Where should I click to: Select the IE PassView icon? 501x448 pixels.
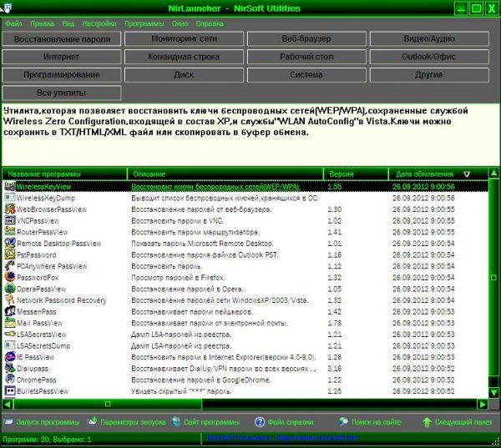coord(10,357)
